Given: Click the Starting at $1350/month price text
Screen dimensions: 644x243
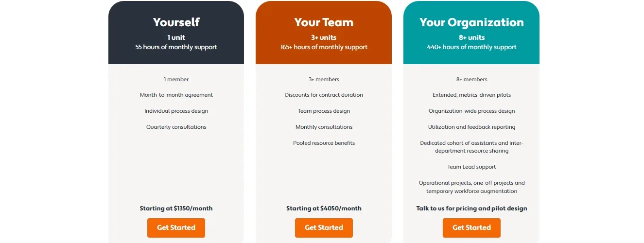Looking at the screenshot, I should (176, 208).
